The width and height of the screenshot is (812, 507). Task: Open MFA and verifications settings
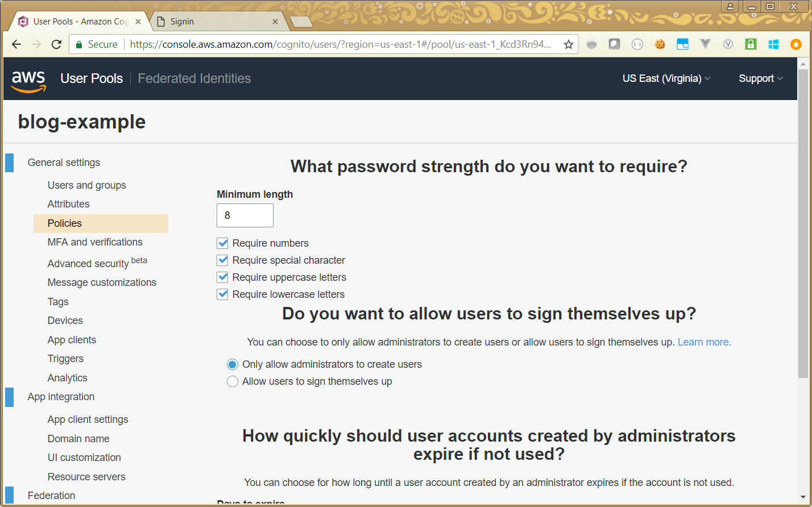[x=95, y=242]
